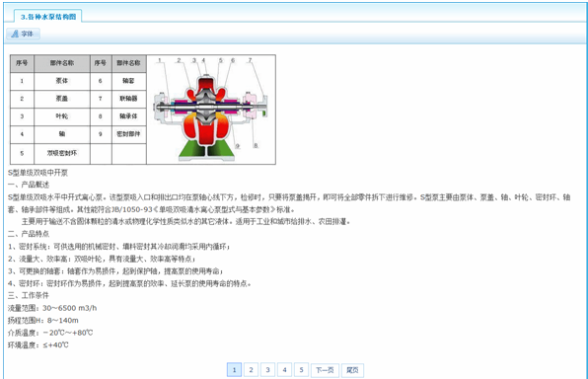This screenshot has width=588, height=379.
Task: Select current page 1 button
Action: (x=235, y=370)
